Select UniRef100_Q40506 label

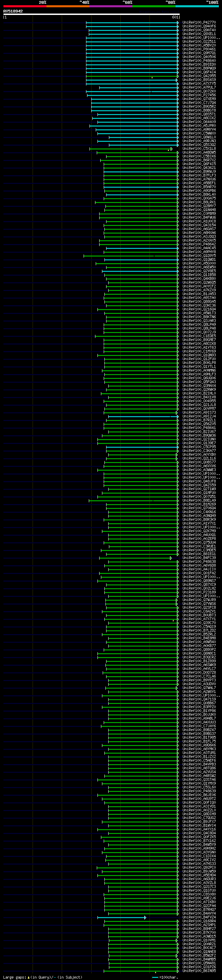coord(199,57)
